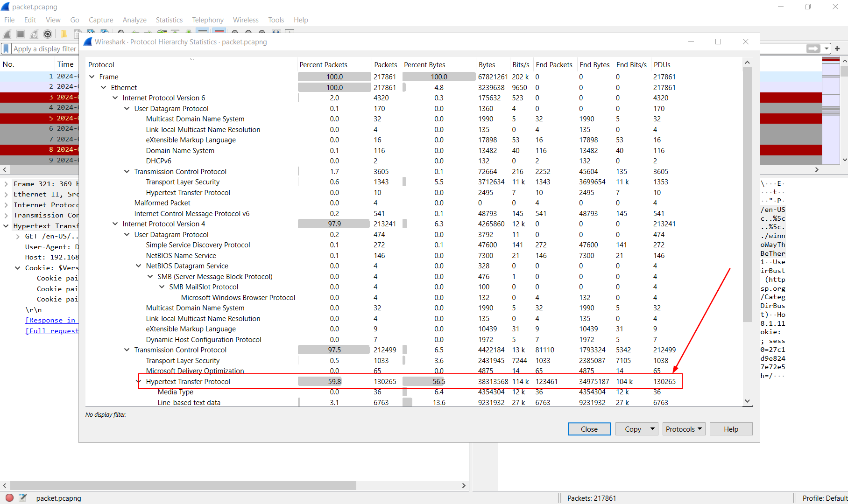
Task: Open the Telephony menu
Action: 207,20
